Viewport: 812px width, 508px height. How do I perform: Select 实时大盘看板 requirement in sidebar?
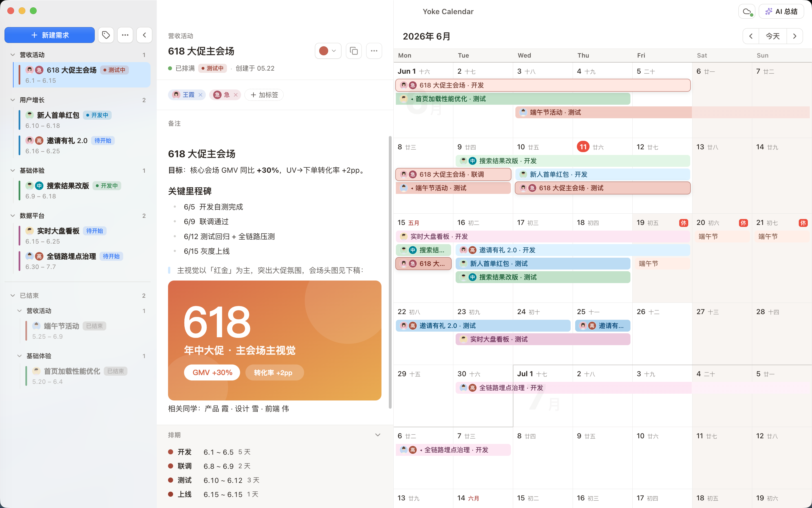[82, 236]
